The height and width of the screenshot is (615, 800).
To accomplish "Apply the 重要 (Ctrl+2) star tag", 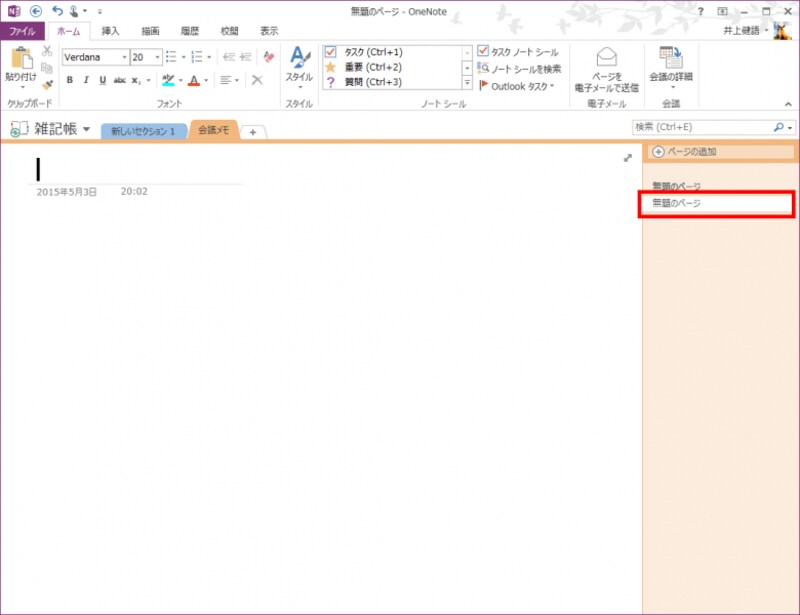I will (394, 67).
